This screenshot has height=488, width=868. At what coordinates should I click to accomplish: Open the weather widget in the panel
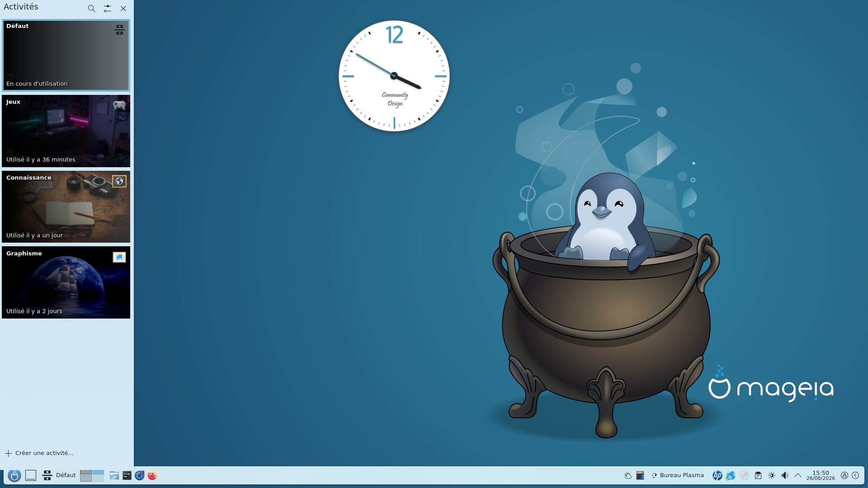tap(627, 475)
